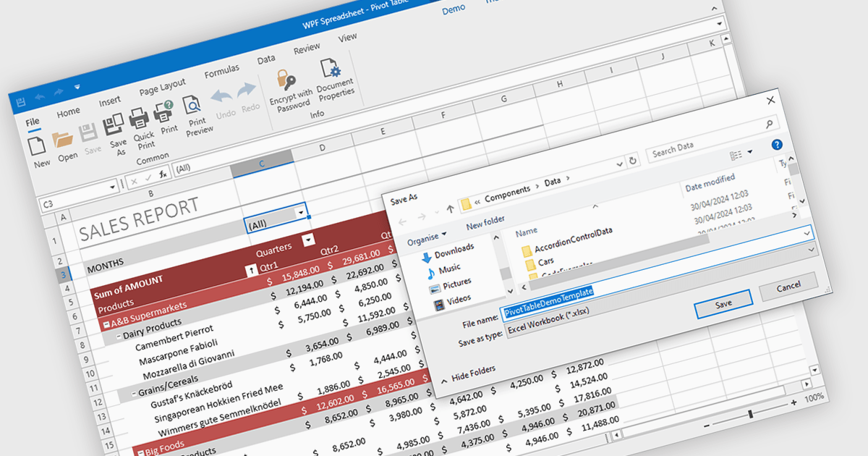This screenshot has width=868, height=456.
Task: Adjust the zoom slider handle
Action: coord(750,413)
